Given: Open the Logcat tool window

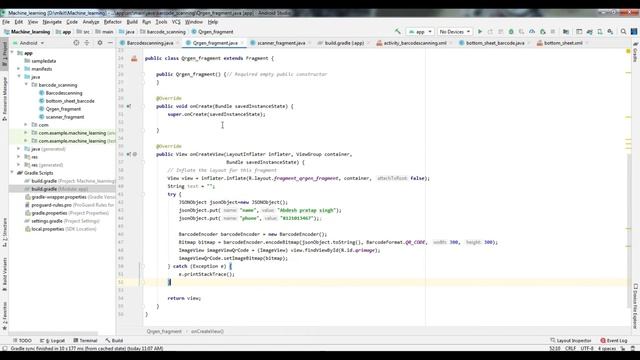Looking at the screenshot, I should (53, 340).
